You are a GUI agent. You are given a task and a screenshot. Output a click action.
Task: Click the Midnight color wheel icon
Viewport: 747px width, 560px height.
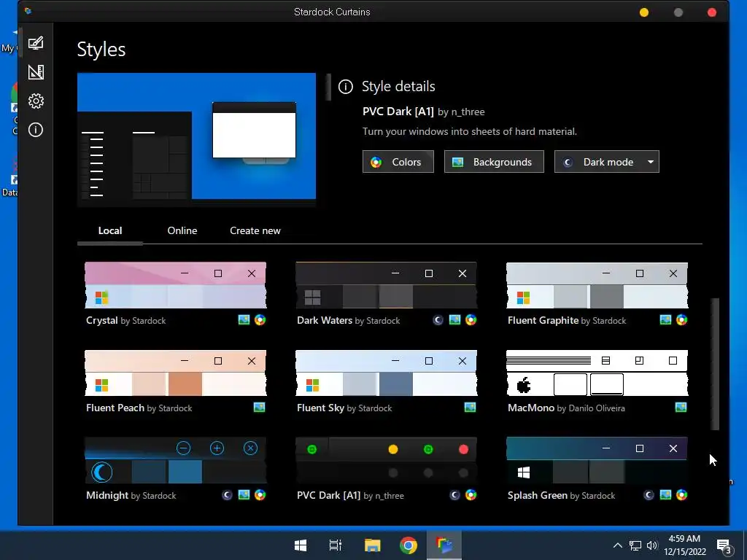coord(260,495)
